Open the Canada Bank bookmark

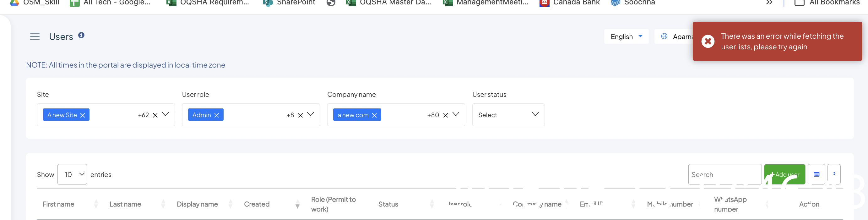coord(570,3)
